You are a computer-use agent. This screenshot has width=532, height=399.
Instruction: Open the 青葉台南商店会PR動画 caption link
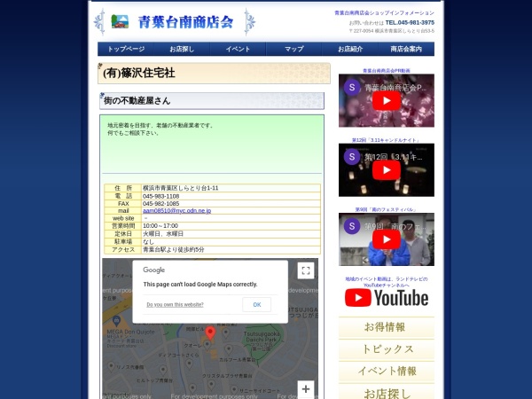[387, 71]
